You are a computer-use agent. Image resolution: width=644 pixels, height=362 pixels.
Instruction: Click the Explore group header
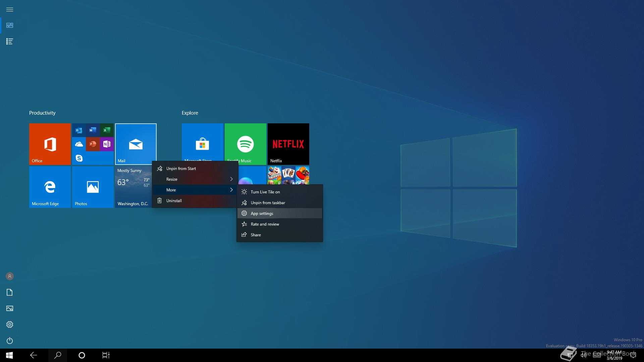(190, 113)
